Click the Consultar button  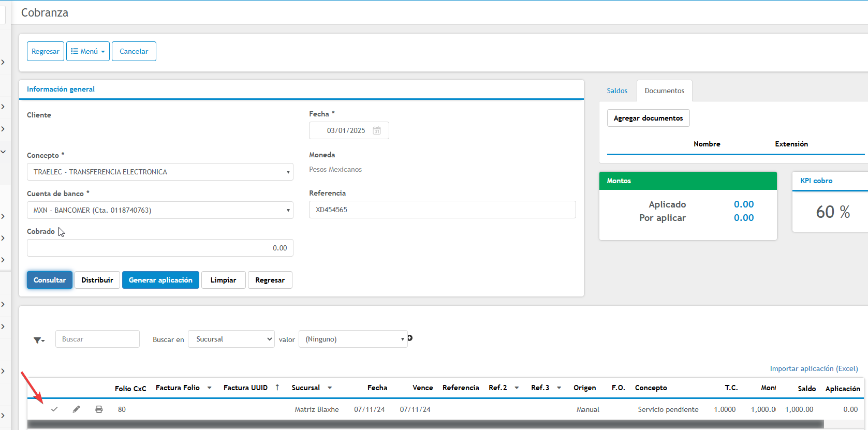coord(50,280)
